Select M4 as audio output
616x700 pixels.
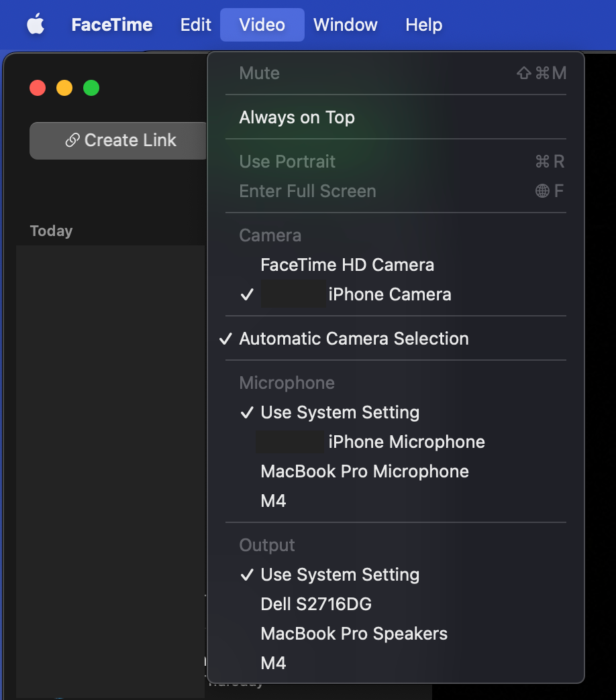point(396,663)
